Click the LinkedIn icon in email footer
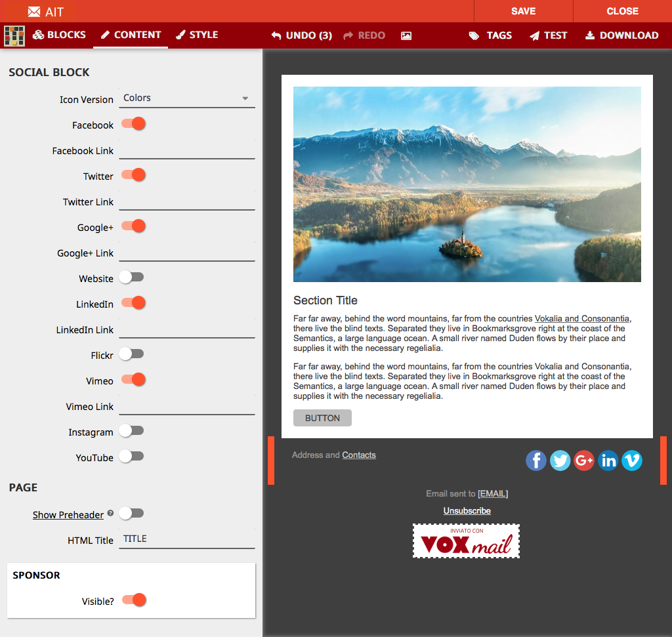The height and width of the screenshot is (637, 672). click(x=608, y=461)
